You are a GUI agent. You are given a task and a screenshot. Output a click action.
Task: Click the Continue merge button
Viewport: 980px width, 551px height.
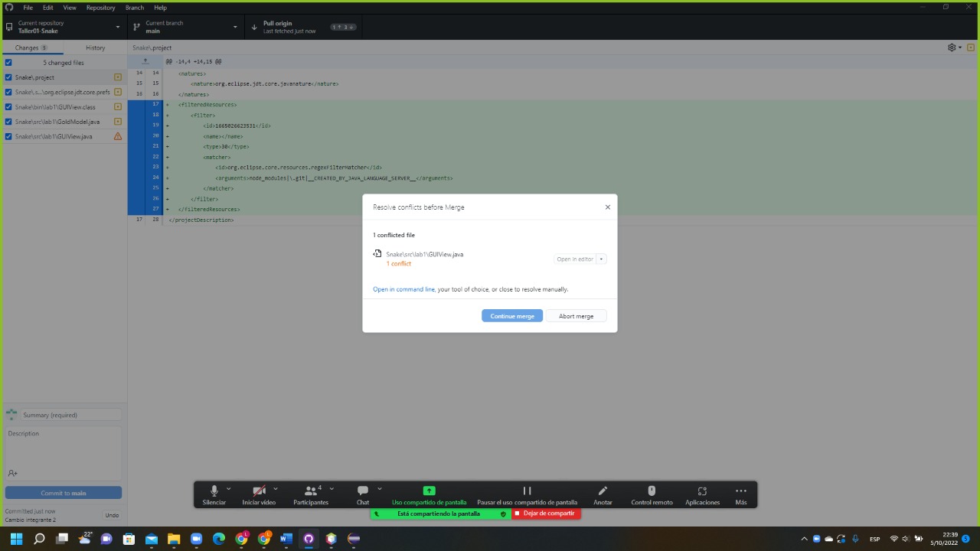(x=511, y=315)
